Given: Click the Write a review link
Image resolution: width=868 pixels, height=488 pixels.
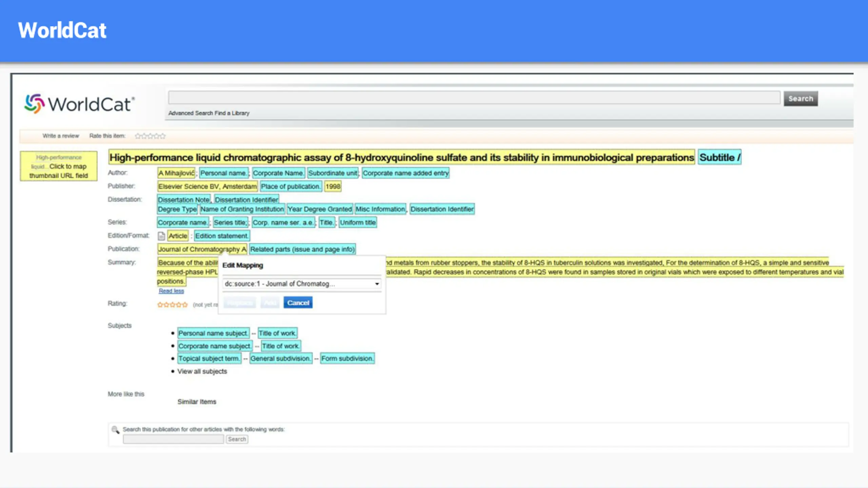Looking at the screenshot, I should click(61, 136).
